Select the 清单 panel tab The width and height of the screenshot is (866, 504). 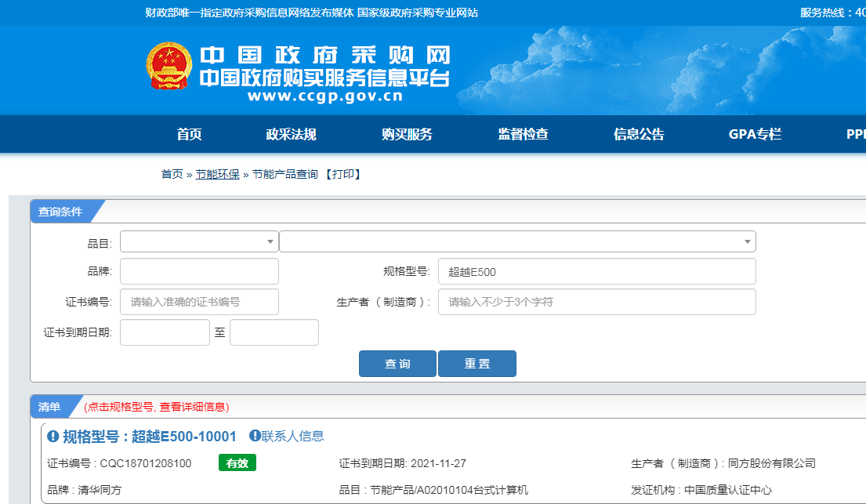tap(49, 407)
